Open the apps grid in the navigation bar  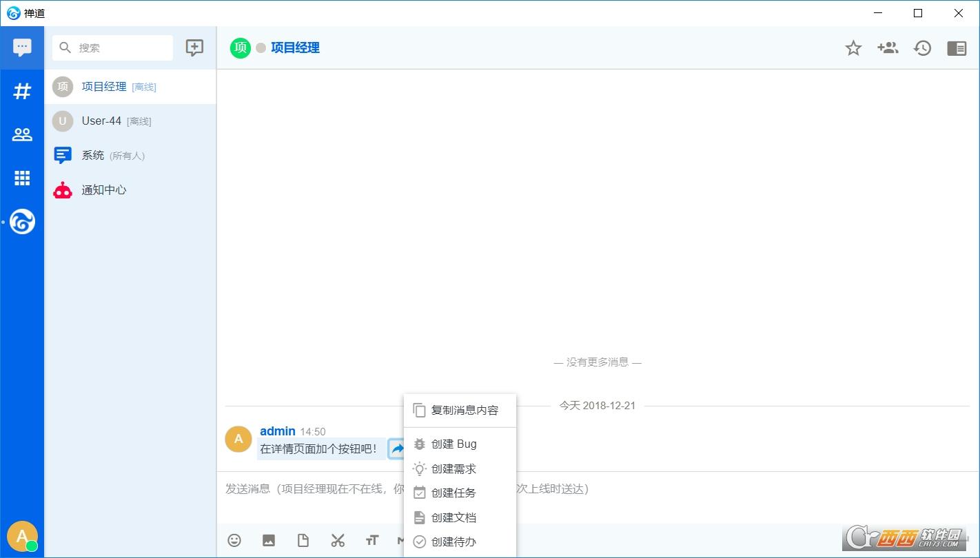pyautogui.click(x=22, y=178)
